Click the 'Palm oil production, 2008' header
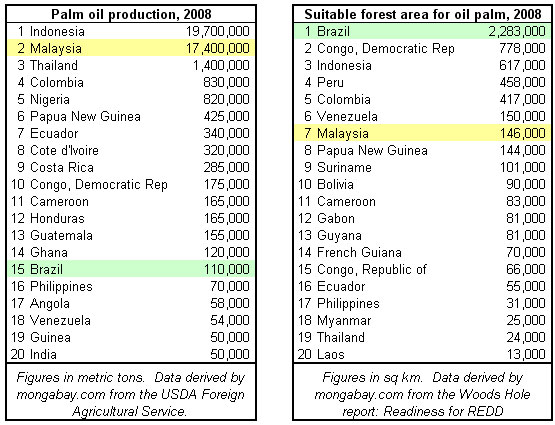 pyautogui.click(x=131, y=15)
